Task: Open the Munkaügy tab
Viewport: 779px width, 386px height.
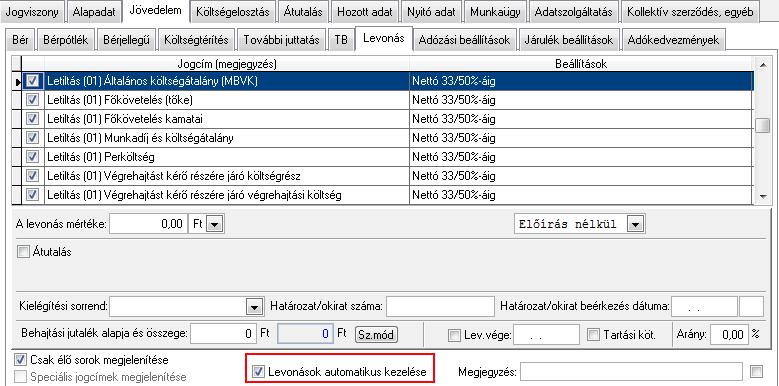Action: click(495, 11)
